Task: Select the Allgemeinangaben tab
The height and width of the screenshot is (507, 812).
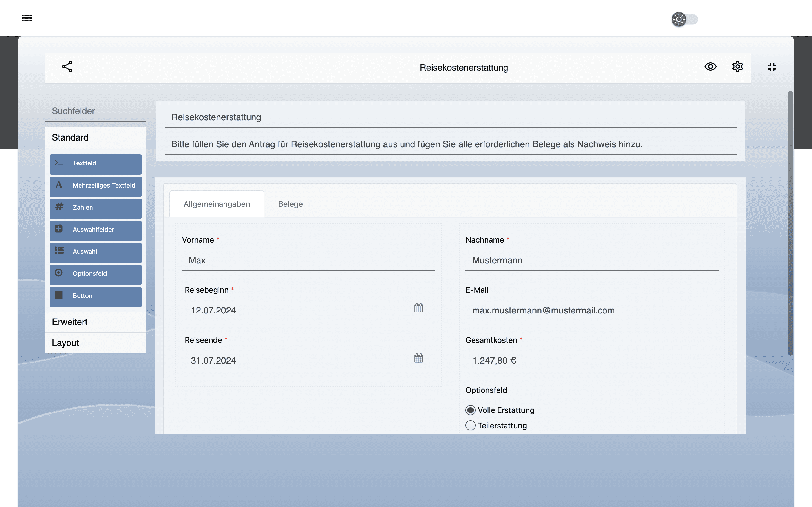Action: click(x=217, y=204)
